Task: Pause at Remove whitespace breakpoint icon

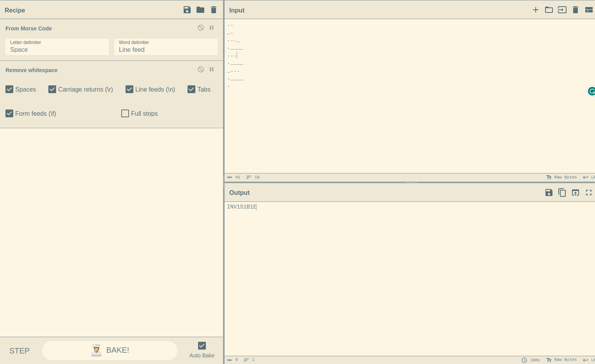Action: (212, 69)
